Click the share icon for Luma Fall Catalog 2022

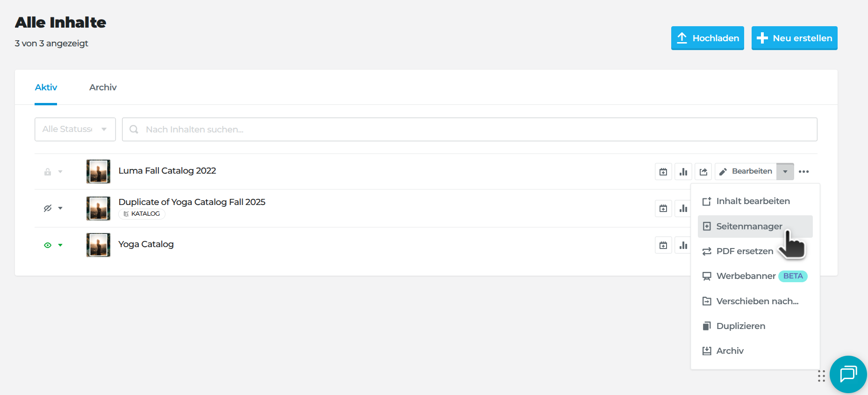tap(703, 172)
